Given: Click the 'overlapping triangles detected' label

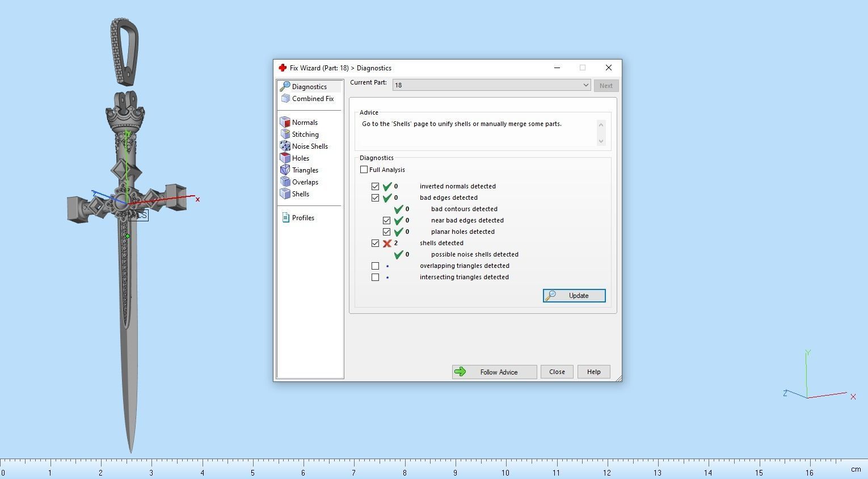Looking at the screenshot, I should tap(465, 266).
